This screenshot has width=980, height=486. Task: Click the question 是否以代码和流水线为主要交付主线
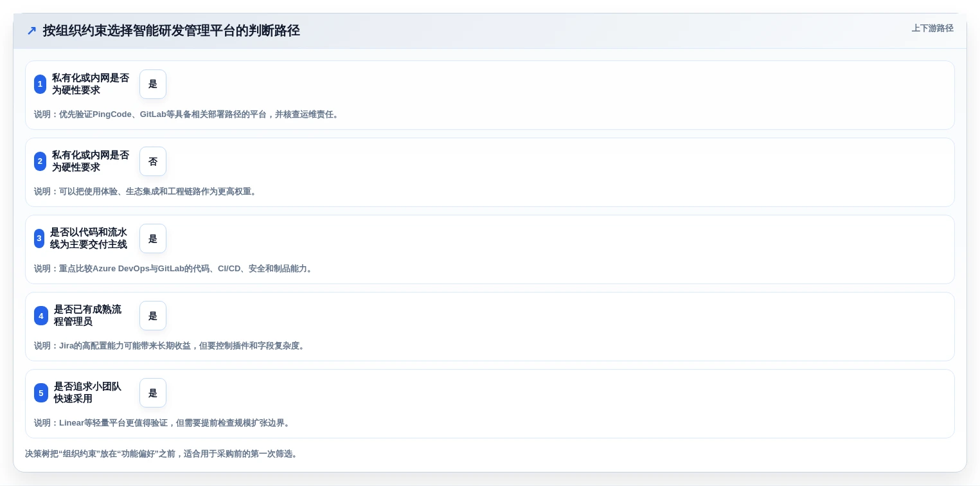pos(89,239)
